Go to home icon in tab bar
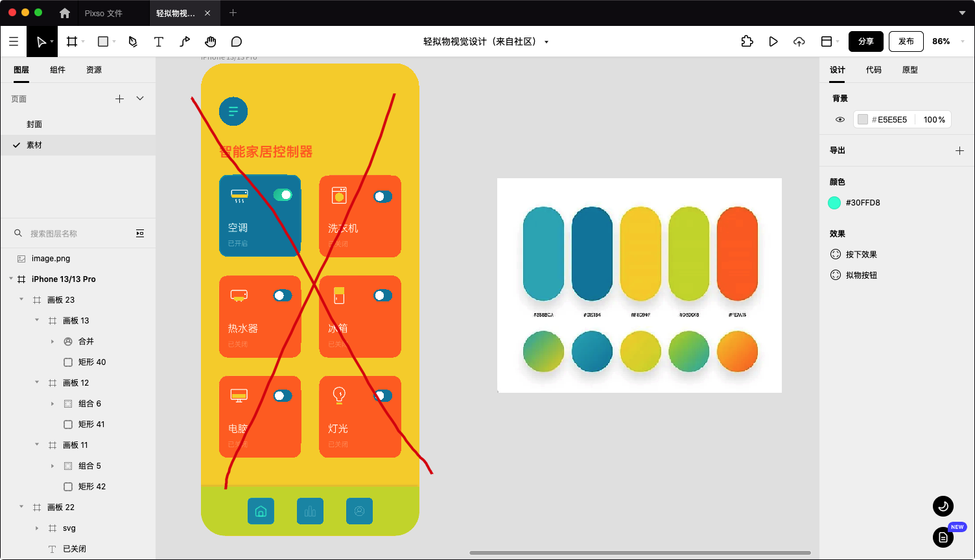The image size is (975, 560). pos(65,13)
